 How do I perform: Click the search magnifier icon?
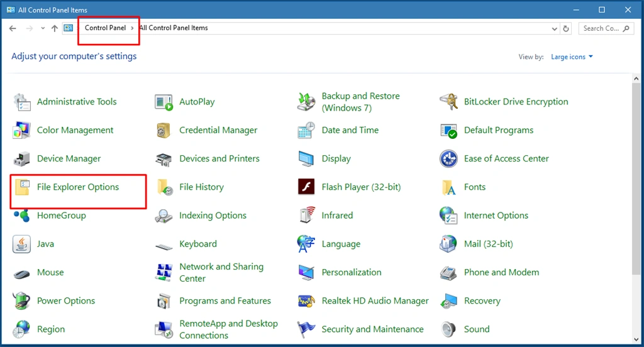[x=626, y=28]
